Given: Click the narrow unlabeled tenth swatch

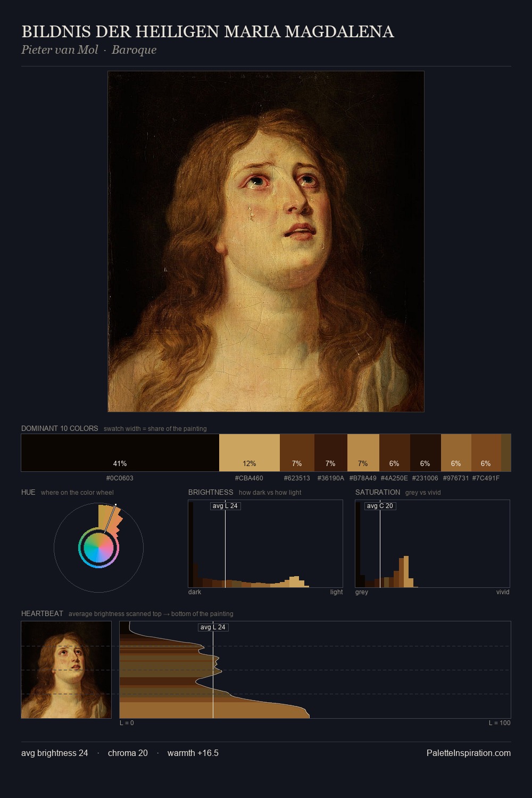Looking at the screenshot, I should (506, 453).
